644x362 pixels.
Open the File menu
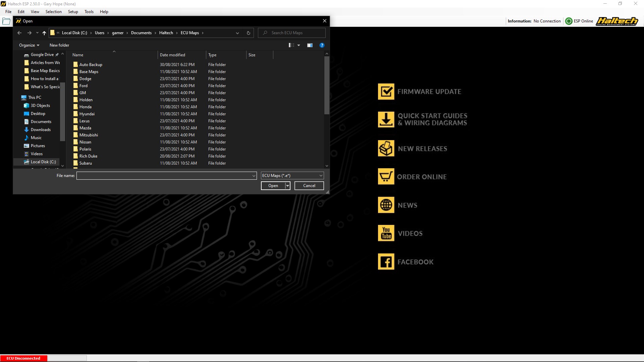8,12
